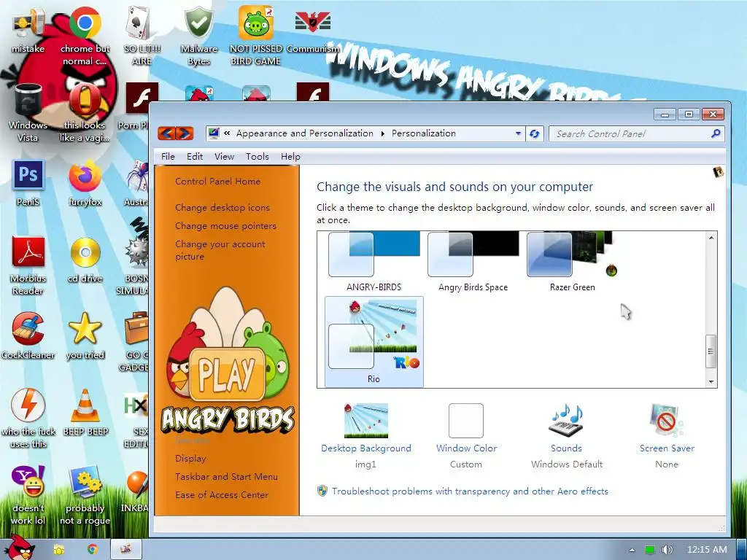Click the search magnifier icon

tap(715, 134)
